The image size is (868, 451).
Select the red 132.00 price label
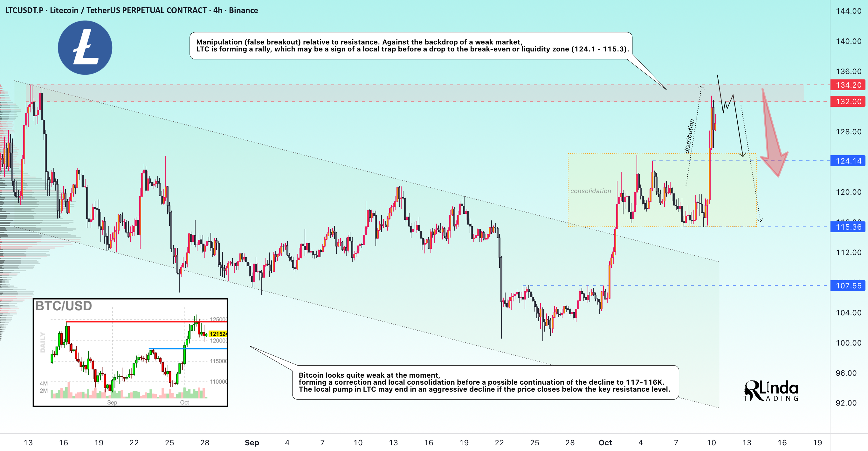848,101
